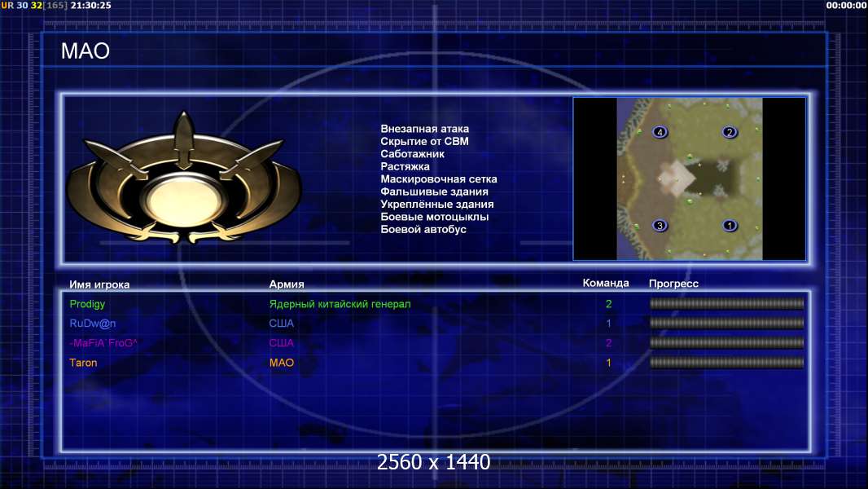868x489 pixels.
Task: Click the 'Укреплённые здания' ability line
Action: (437, 205)
